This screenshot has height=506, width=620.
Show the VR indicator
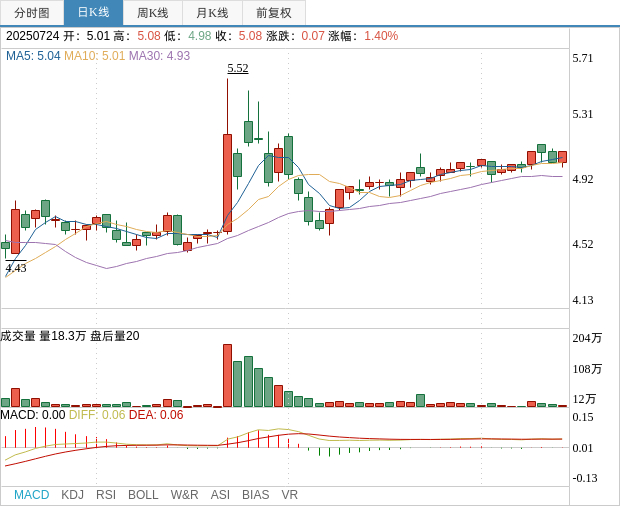[x=289, y=495]
